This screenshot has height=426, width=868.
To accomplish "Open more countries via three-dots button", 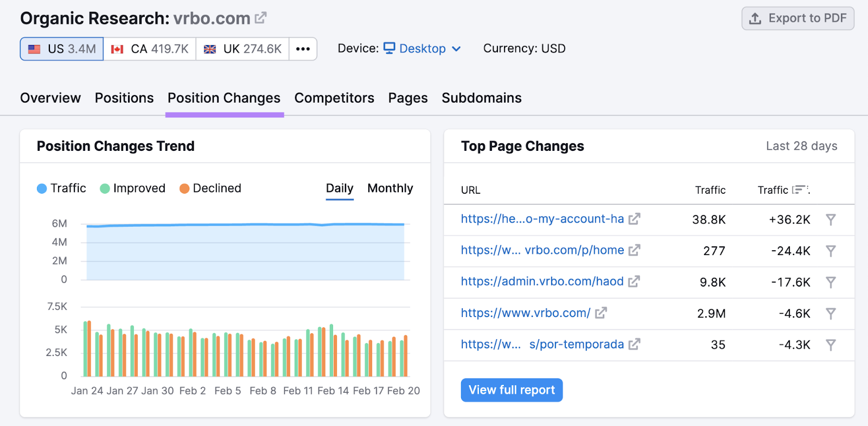I will click(x=303, y=49).
